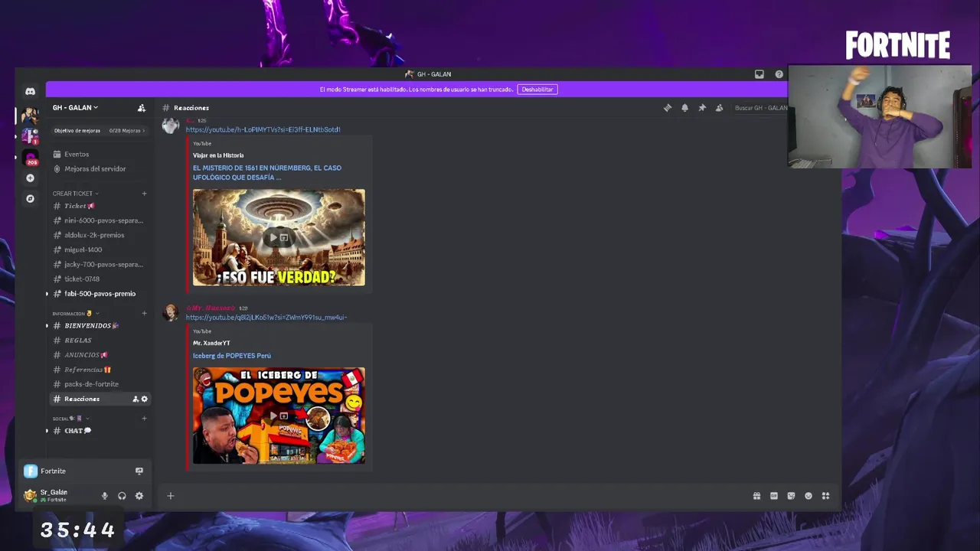
Task: Collapse the SOCIAL category
Action: click(x=70, y=419)
